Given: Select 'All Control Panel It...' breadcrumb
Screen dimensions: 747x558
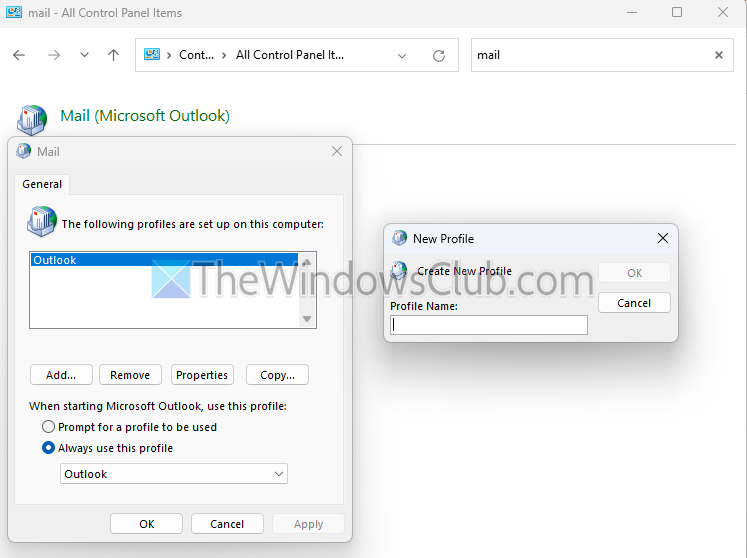Looking at the screenshot, I should pyautogui.click(x=290, y=55).
